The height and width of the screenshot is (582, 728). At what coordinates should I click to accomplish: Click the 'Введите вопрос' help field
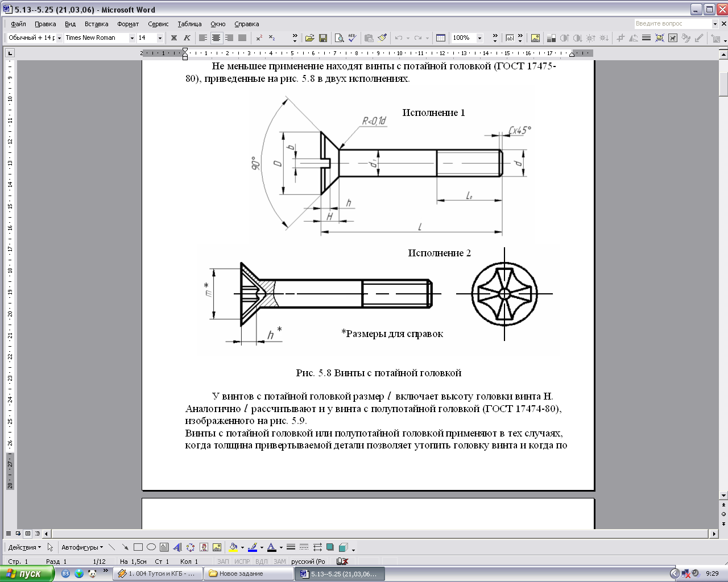coord(673,24)
